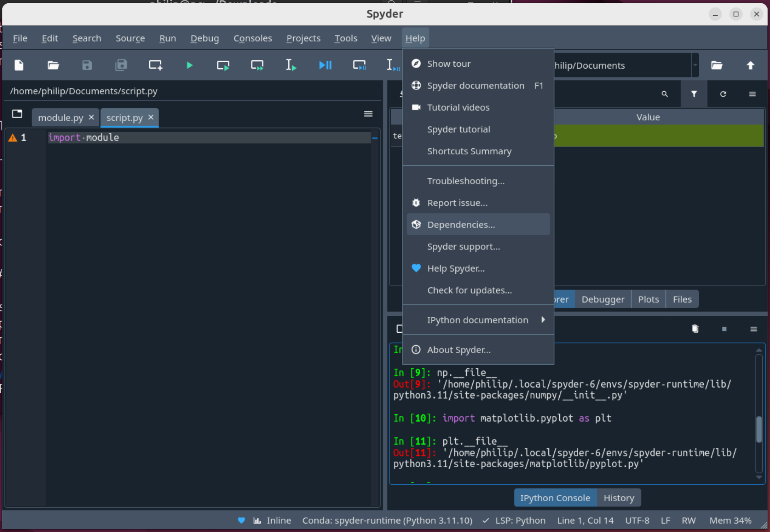Screen dimensions: 770x532
Task: Select Report issue... menu entry
Action: 478,203
